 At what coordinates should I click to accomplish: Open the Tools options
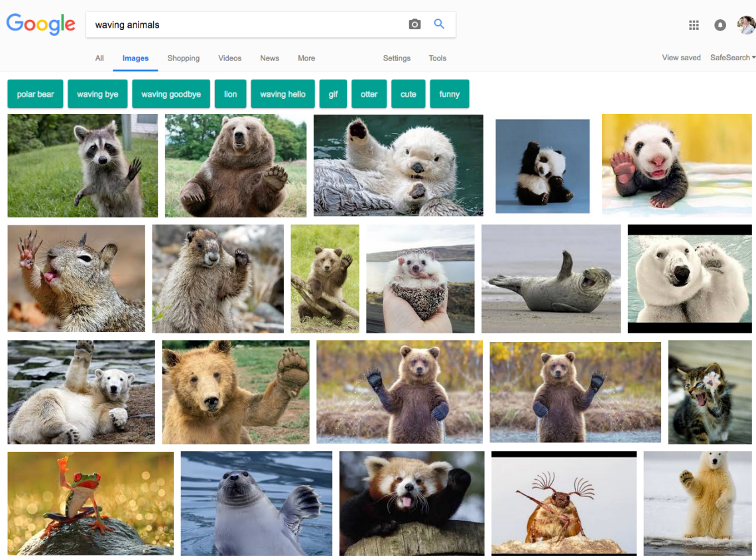pyautogui.click(x=437, y=58)
